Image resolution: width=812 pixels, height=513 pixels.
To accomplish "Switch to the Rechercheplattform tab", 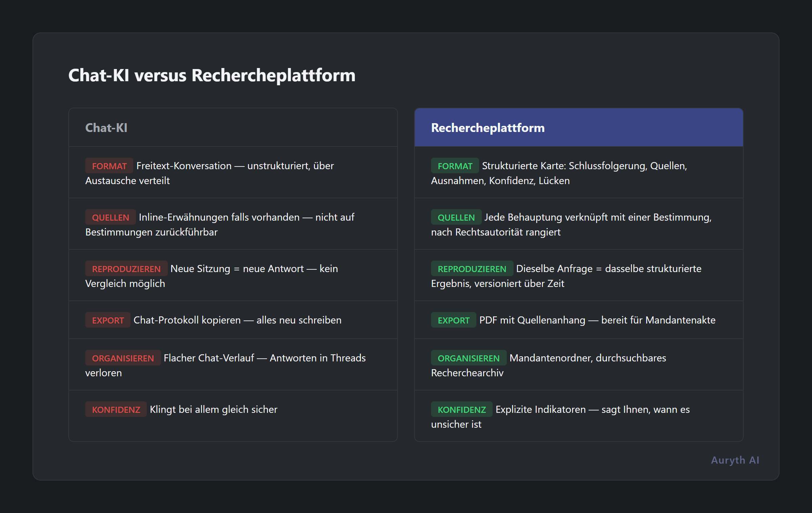I will pos(488,128).
